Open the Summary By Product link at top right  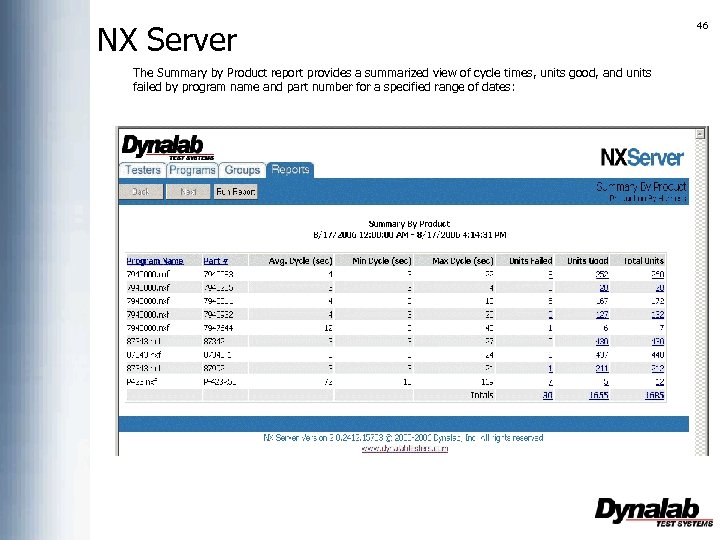[x=641, y=186]
